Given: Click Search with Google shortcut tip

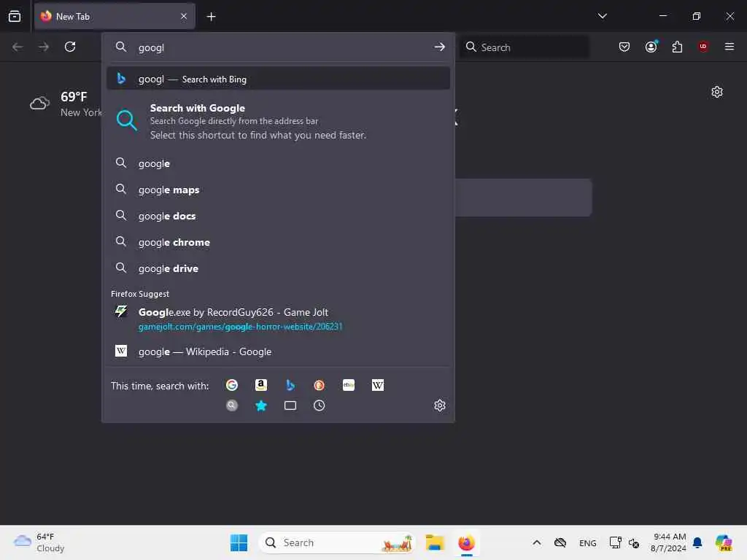Looking at the screenshot, I should tap(278, 122).
